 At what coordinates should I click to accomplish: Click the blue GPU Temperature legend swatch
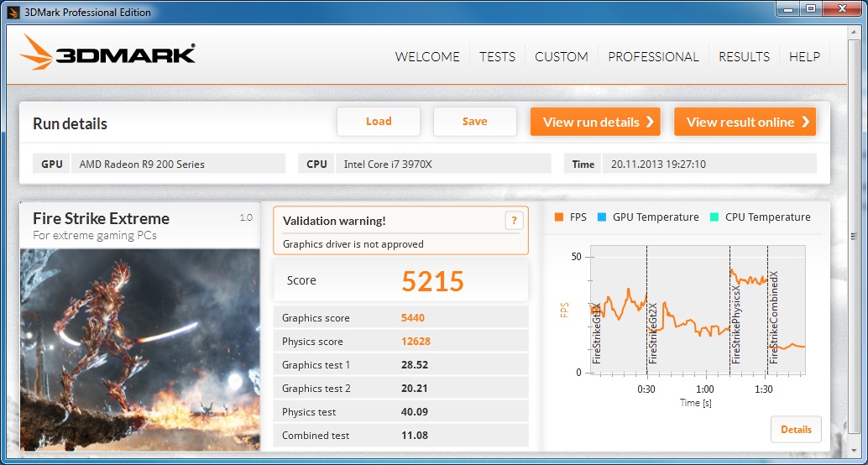click(602, 217)
